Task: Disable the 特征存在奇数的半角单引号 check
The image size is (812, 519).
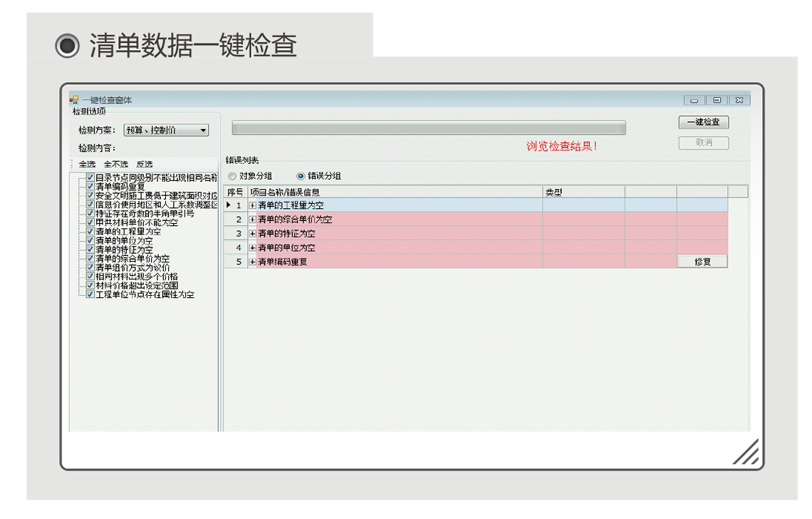Action: [90, 213]
